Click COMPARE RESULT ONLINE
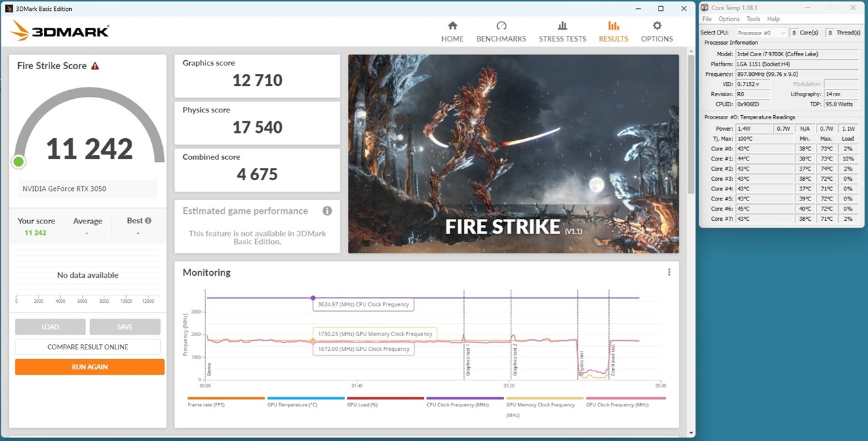Screen dimensions: 868x441 pos(87,347)
